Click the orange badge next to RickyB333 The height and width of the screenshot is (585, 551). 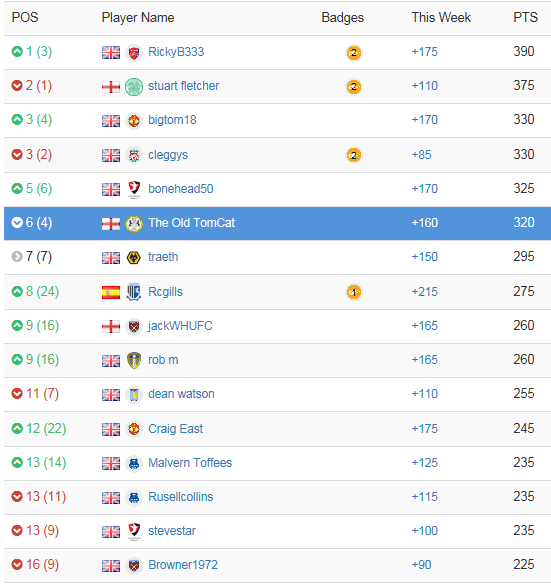(354, 53)
